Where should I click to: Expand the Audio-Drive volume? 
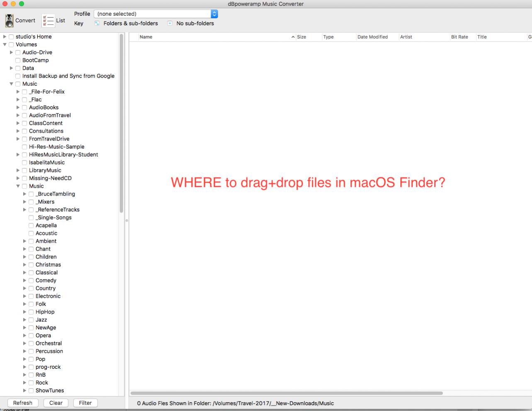click(x=12, y=53)
